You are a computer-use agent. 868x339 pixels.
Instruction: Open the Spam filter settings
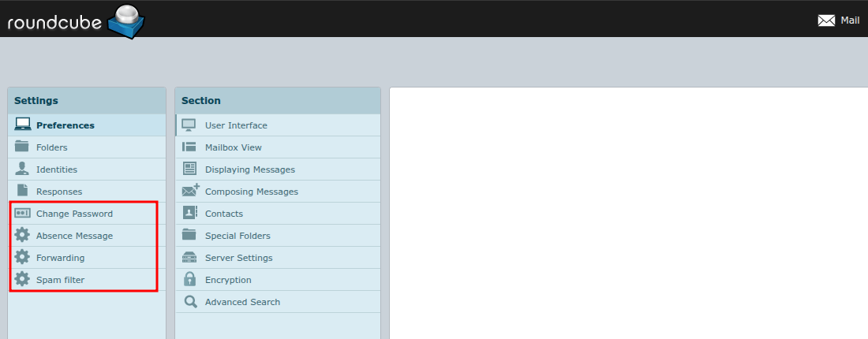point(60,280)
